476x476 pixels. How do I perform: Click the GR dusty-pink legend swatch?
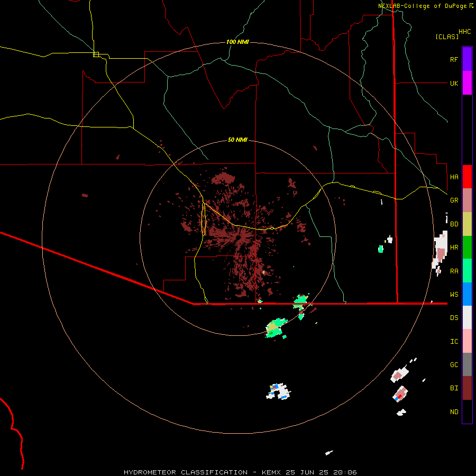pos(467,200)
